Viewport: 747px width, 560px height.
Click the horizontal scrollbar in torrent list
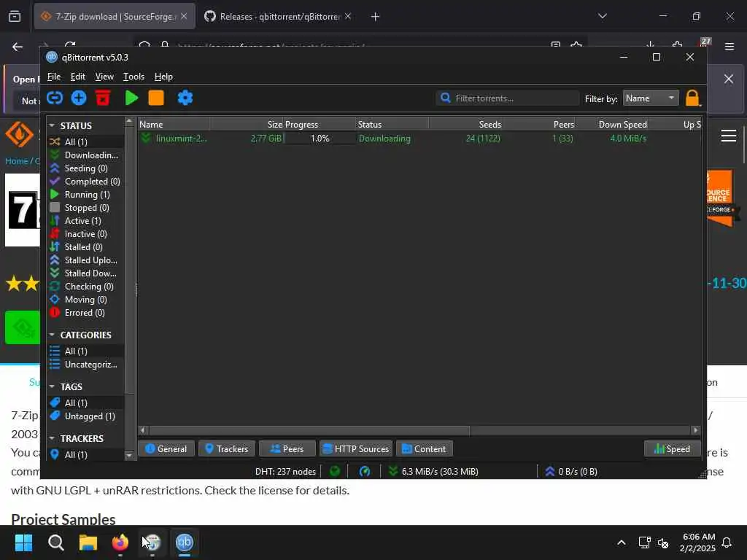(x=309, y=430)
